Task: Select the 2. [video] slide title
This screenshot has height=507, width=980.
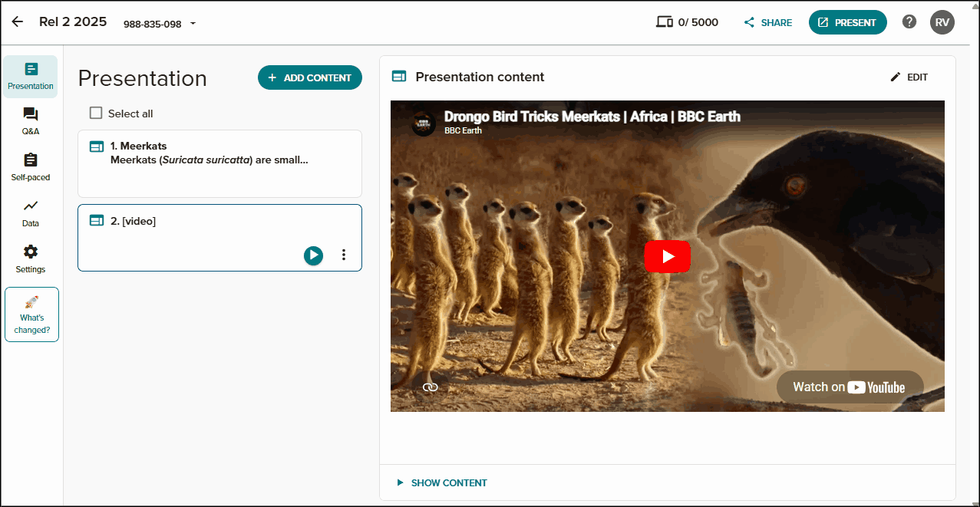Action: [134, 221]
